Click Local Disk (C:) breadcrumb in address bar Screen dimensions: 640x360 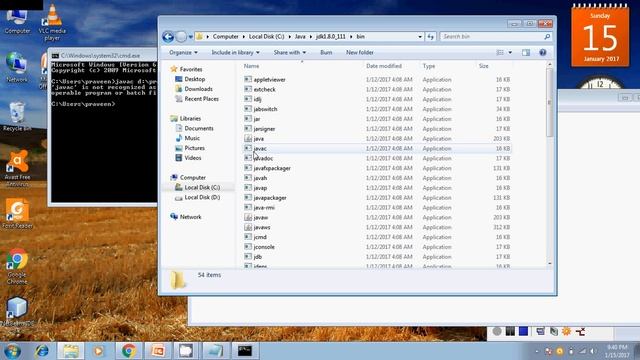click(267, 37)
